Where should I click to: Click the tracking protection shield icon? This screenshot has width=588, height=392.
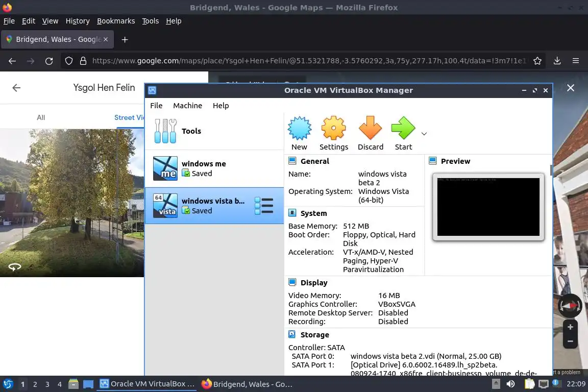(68, 61)
